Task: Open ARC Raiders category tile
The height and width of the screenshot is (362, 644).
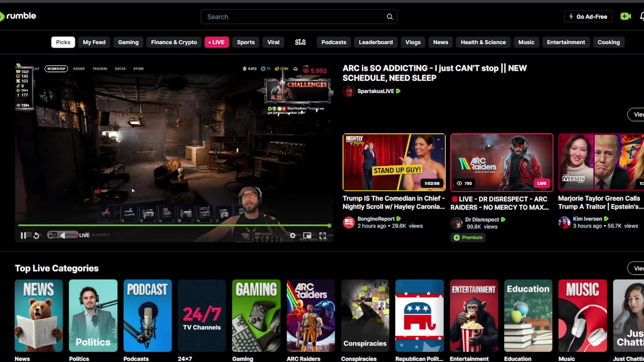Action: (x=310, y=316)
